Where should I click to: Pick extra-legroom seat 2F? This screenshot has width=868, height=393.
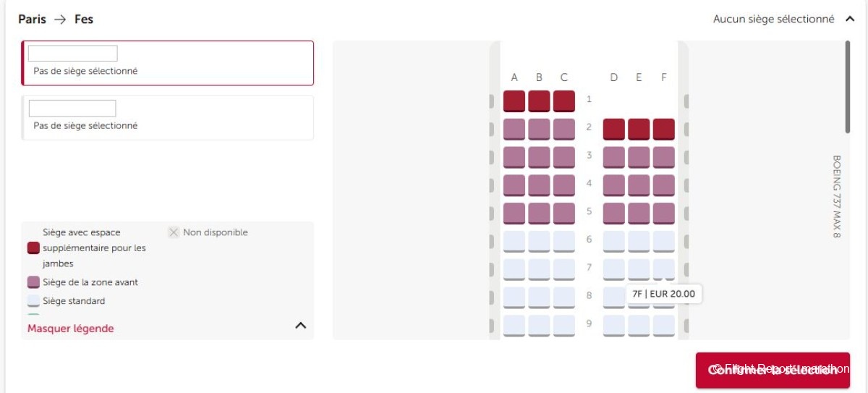[x=664, y=129]
